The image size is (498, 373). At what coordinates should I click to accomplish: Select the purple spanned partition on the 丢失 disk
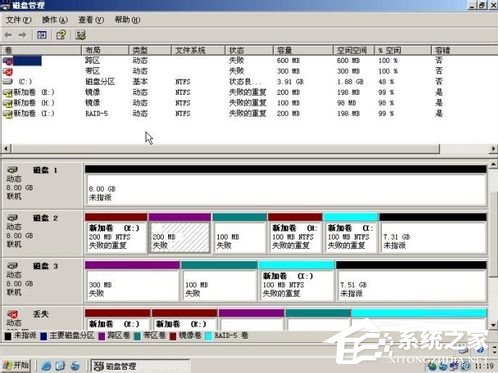(x=251, y=320)
